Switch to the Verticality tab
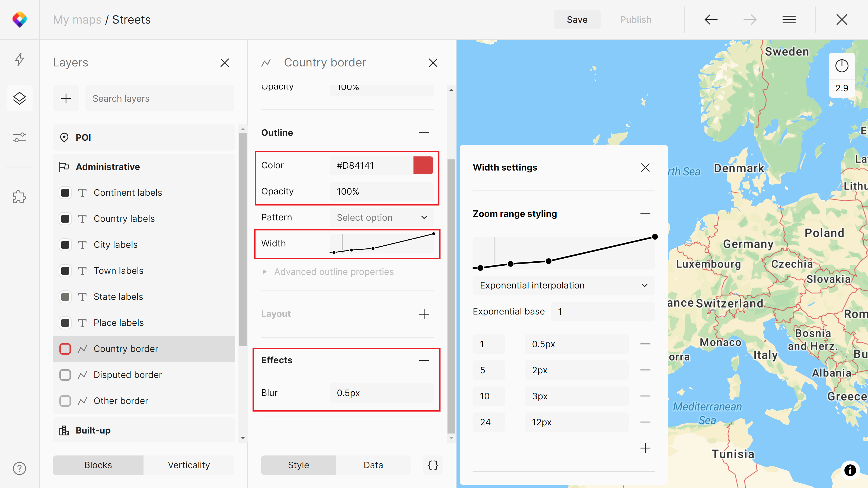 pos(189,465)
